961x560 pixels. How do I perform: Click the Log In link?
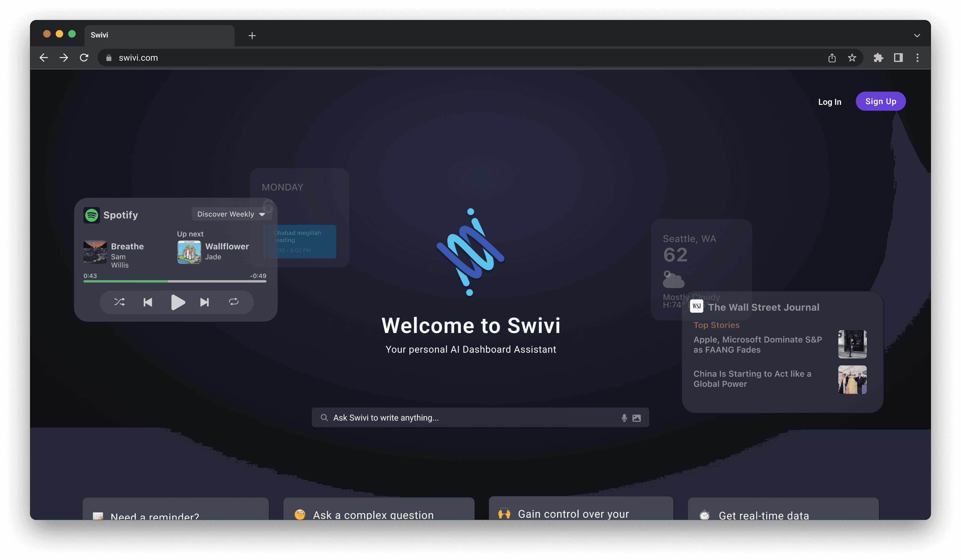[829, 102]
